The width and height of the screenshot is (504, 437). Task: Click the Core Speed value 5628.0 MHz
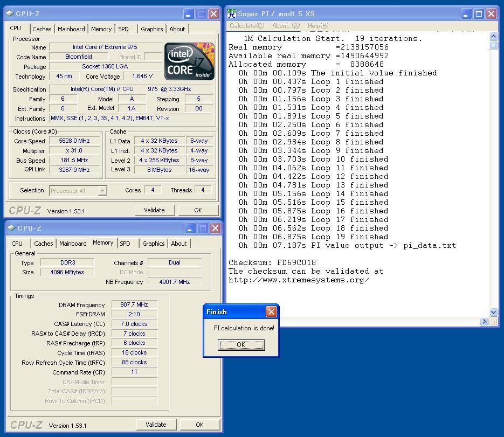pyautogui.click(x=74, y=141)
